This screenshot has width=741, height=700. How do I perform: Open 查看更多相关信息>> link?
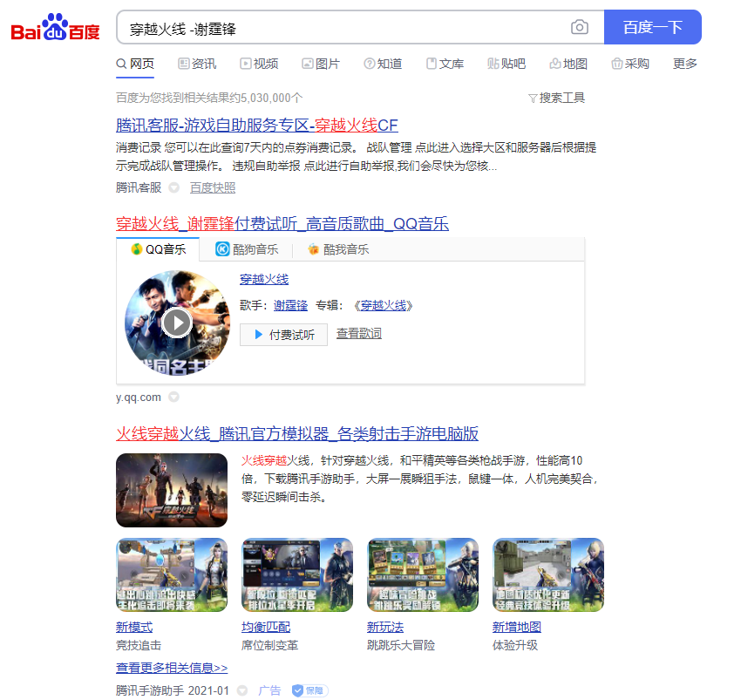click(x=172, y=668)
